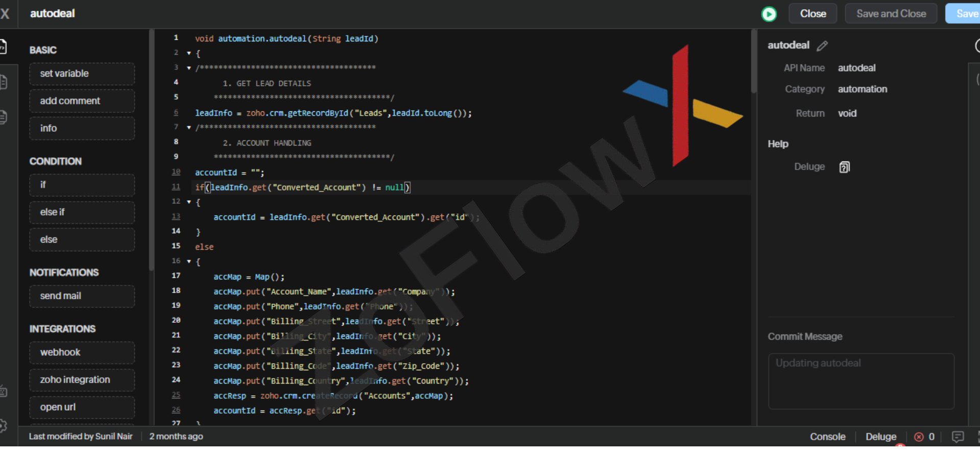Screen dimensions: 980x453
Task: Click the if condition on line 11
Action: point(302,187)
